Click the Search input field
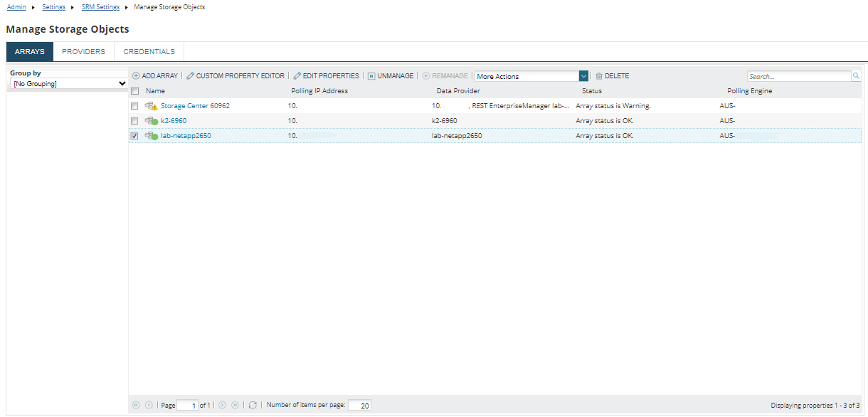 coord(797,75)
